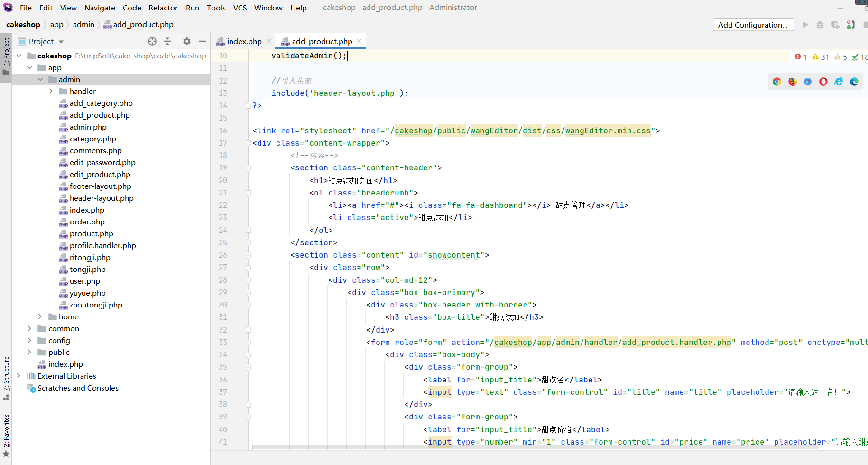Image resolution: width=868 pixels, height=465 pixels.
Task: Expand the handler folder
Action: point(51,91)
